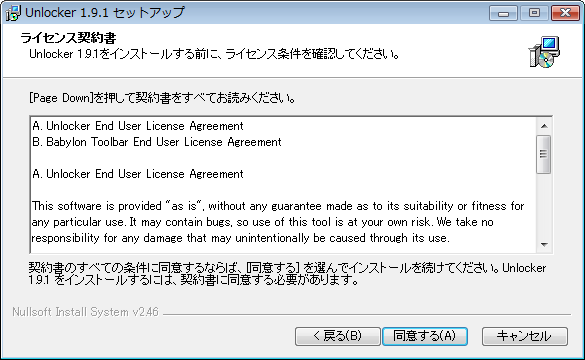The height and width of the screenshot is (360, 585).
Task: Click the scrollbar track below the thumb
Action: click(544, 205)
